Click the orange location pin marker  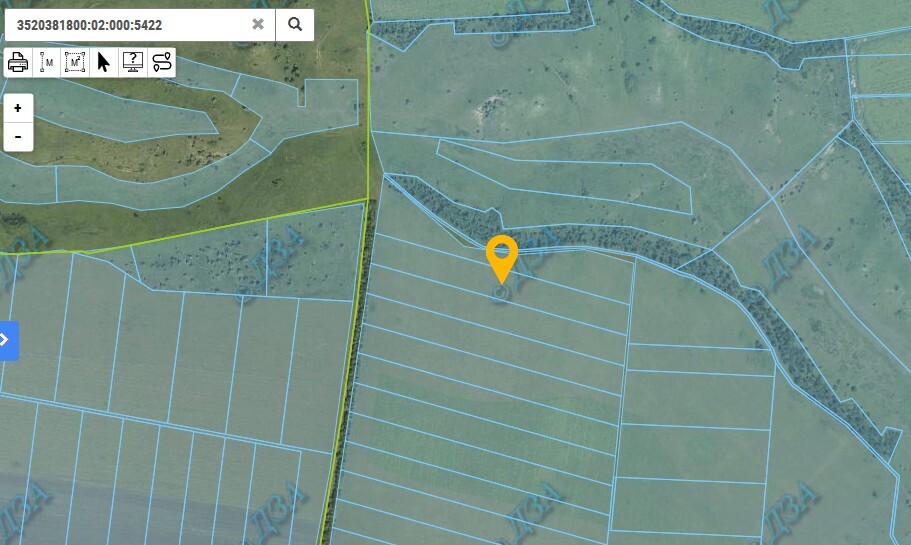point(502,259)
